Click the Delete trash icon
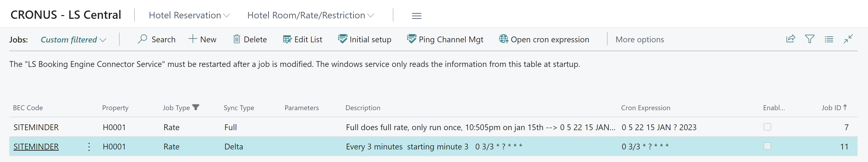The image size is (868, 162). 237,39
